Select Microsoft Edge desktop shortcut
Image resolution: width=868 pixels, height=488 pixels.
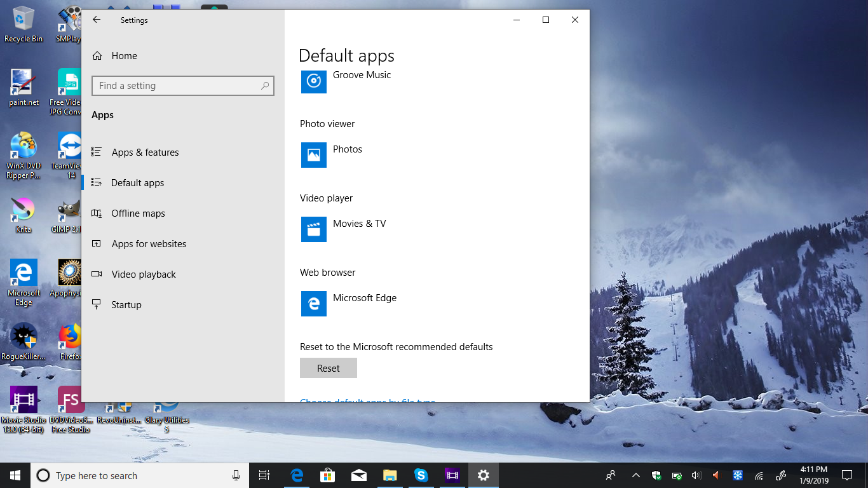pyautogui.click(x=24, y=283)
